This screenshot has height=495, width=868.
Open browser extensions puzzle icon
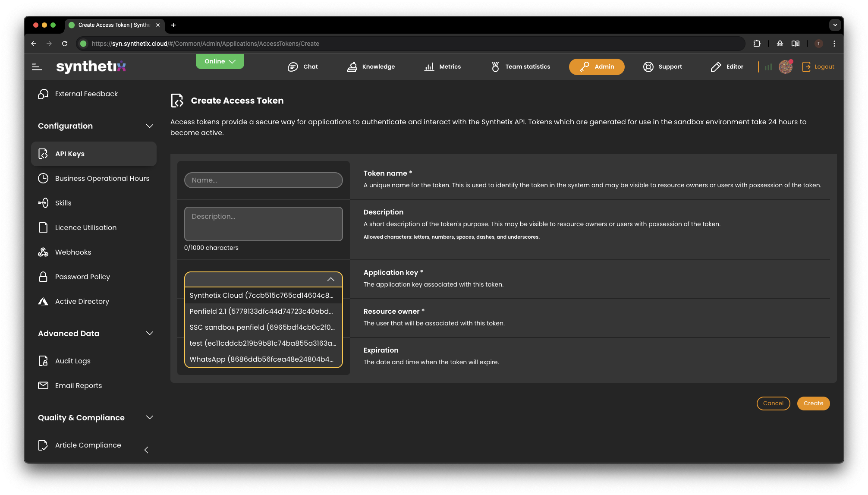pos(757,44)
